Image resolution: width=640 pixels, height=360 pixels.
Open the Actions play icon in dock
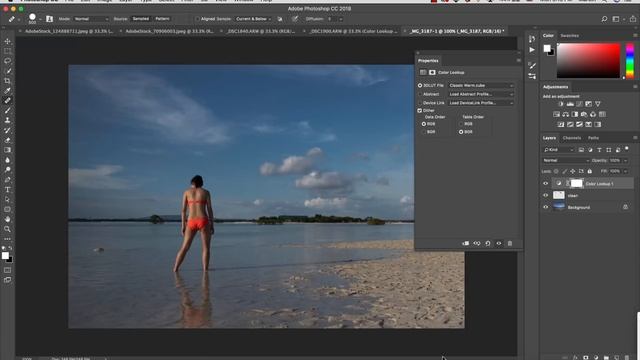(x=532, y=50)
